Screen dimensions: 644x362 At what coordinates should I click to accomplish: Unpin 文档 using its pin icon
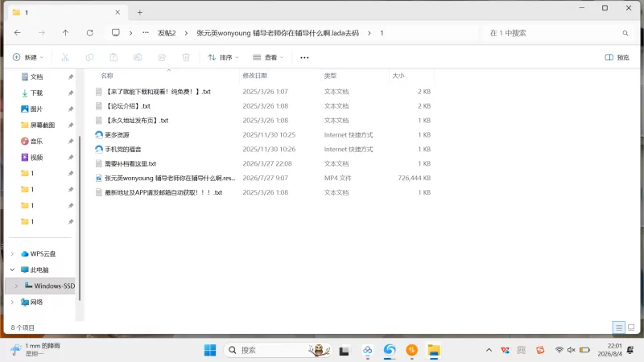[71, 76]
